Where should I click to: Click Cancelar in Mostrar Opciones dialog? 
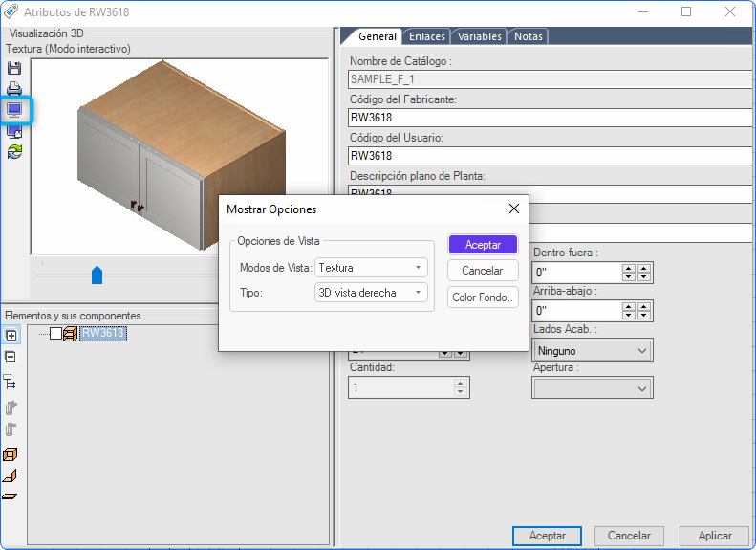483,271
